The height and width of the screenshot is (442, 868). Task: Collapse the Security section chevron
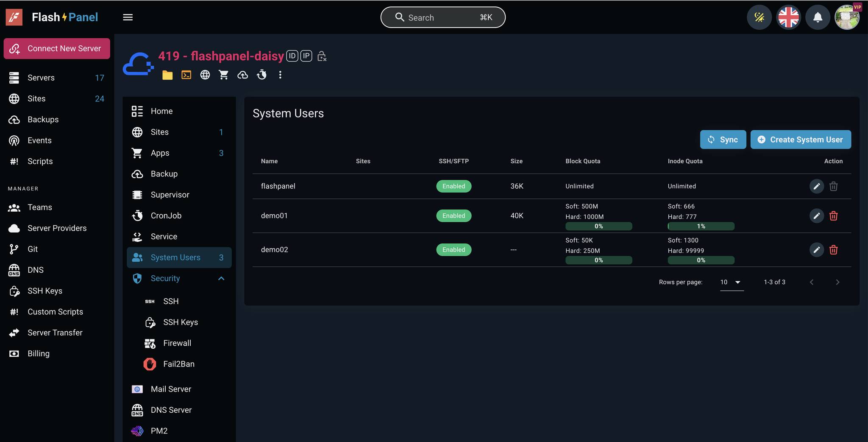pyautogui.click(x=221, y=279)
